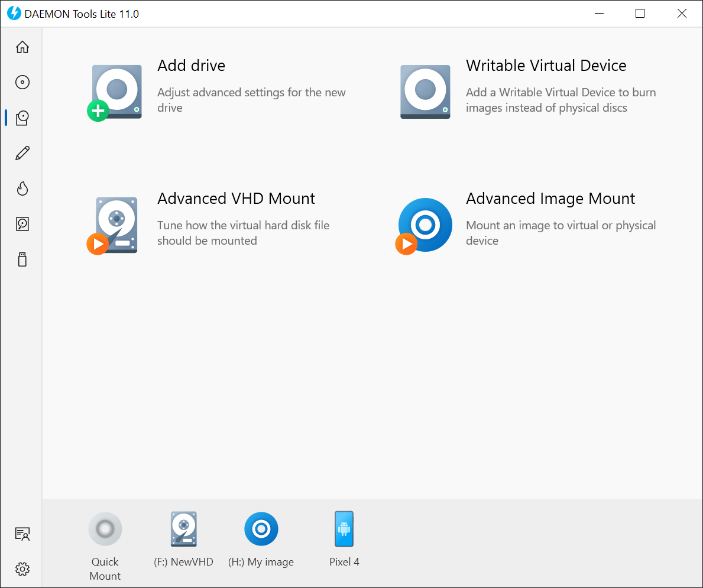Select the Images section icon

click(22, 82)
